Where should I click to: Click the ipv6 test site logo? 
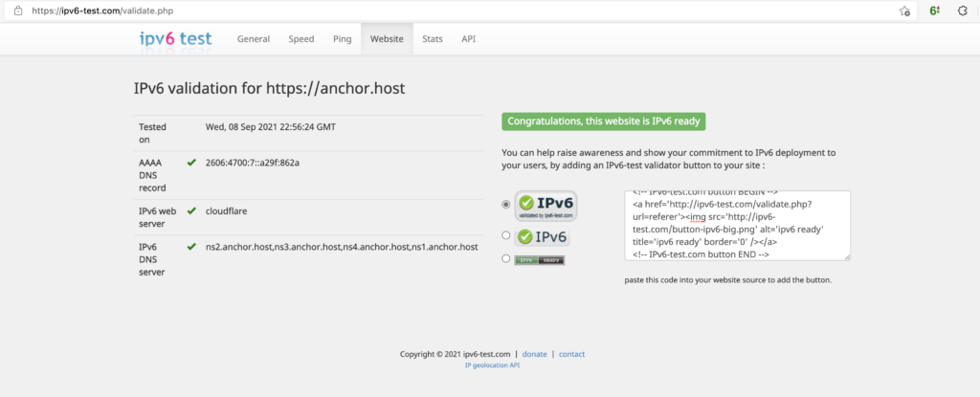[173, 39]
